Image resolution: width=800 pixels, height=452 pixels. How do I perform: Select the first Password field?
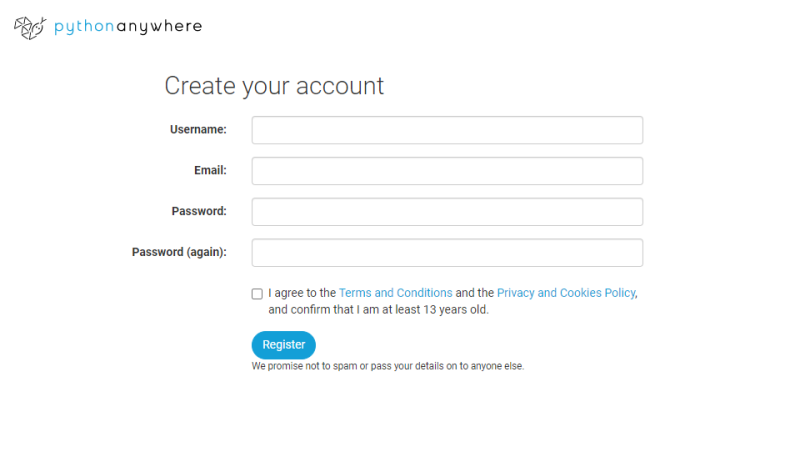(x=446, y=212)
